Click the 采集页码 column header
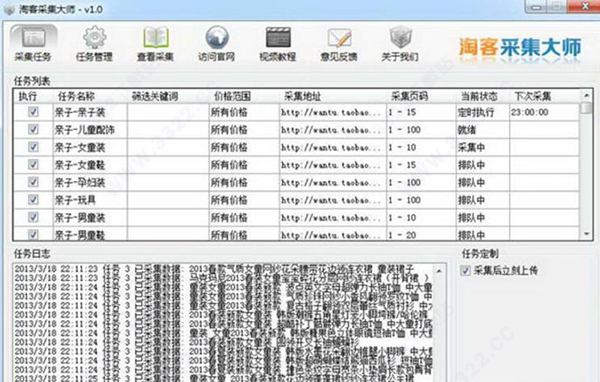Screen dimensions: 600x382 pos(409,96)
